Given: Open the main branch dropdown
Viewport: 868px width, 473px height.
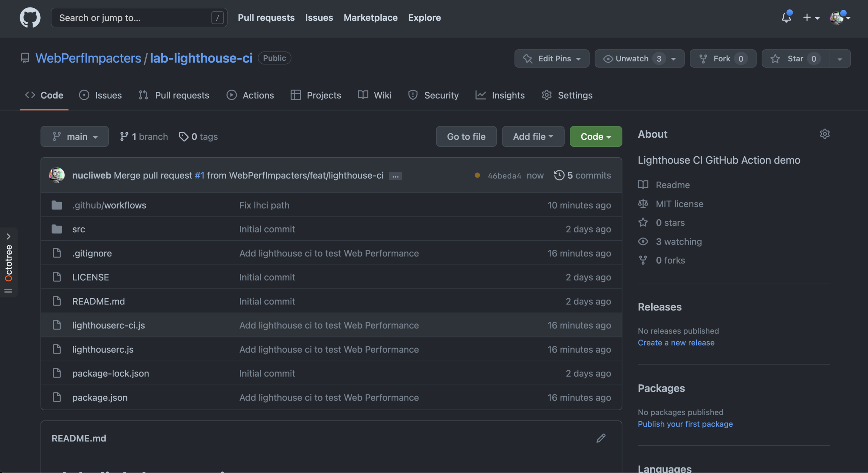Looking at the screenshot, I should (x=74, y=136).
